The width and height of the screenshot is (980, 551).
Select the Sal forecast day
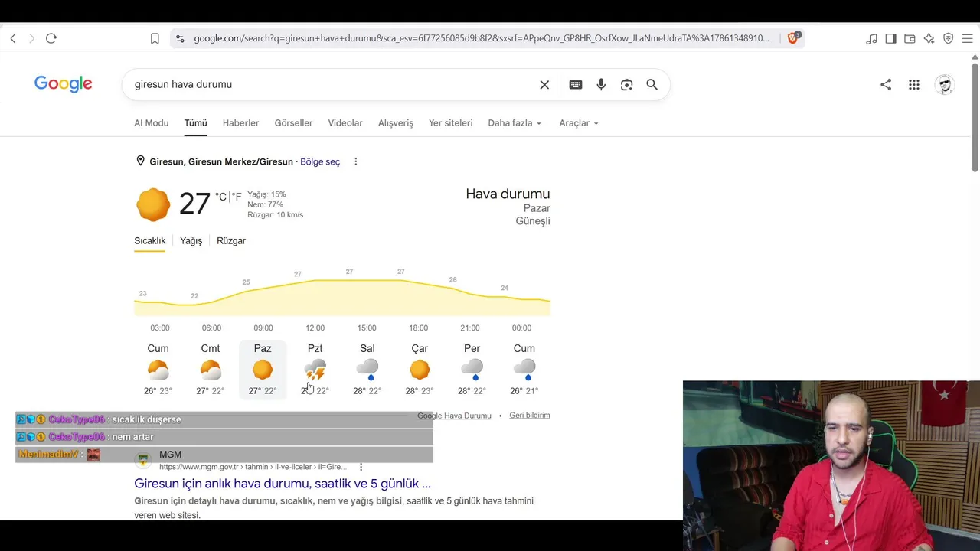[367, 370]
